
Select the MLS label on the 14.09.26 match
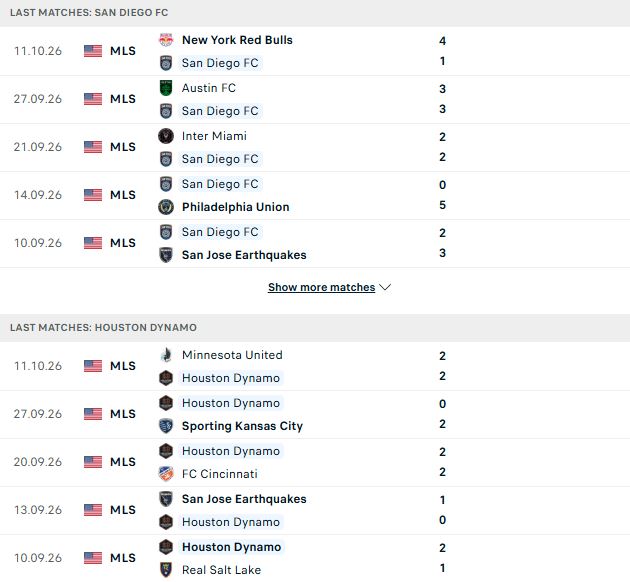pyautogui.click(x=123, y=195)
